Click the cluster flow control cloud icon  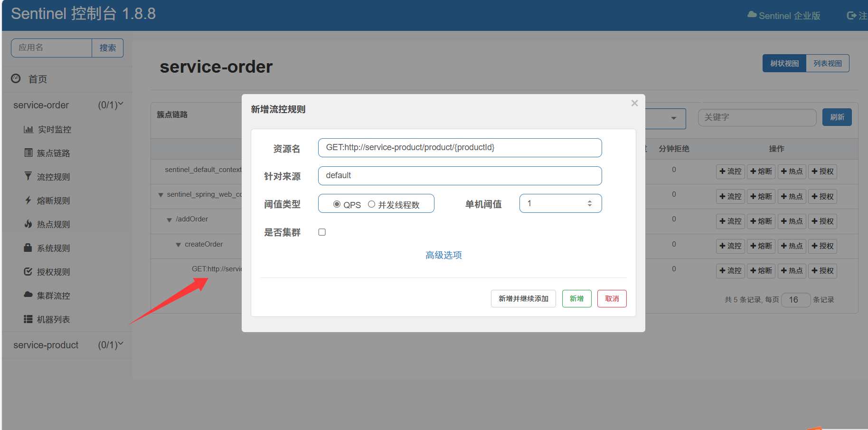pyautogui.click(x=28, y=295)
